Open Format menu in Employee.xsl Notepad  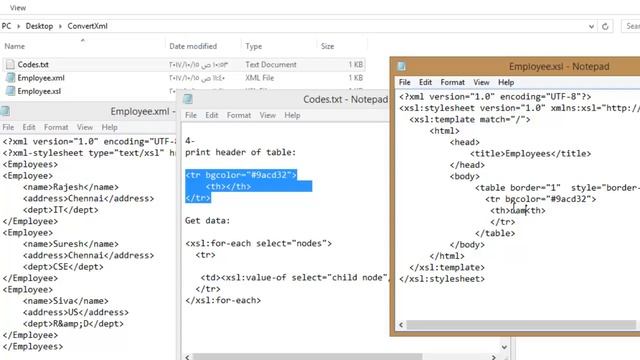[x=452, y=82]
